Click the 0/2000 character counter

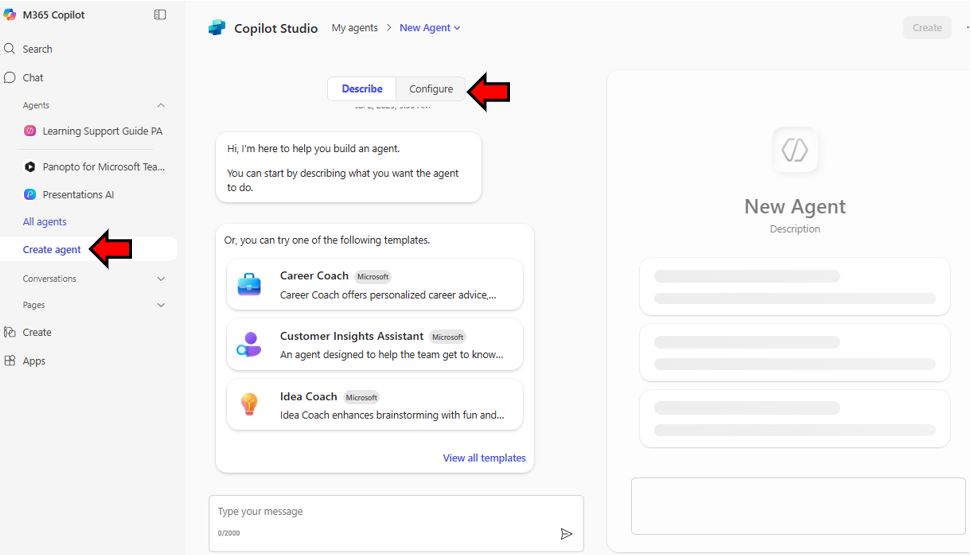(x=229, y=533)
